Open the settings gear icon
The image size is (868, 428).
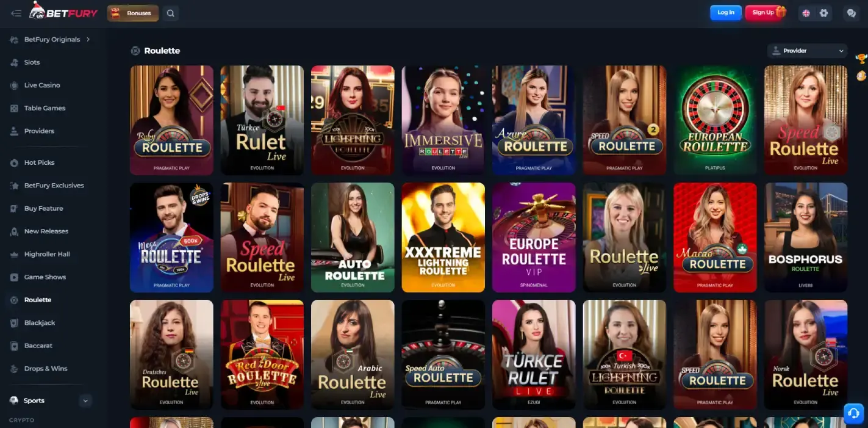[x=824, y=13]
